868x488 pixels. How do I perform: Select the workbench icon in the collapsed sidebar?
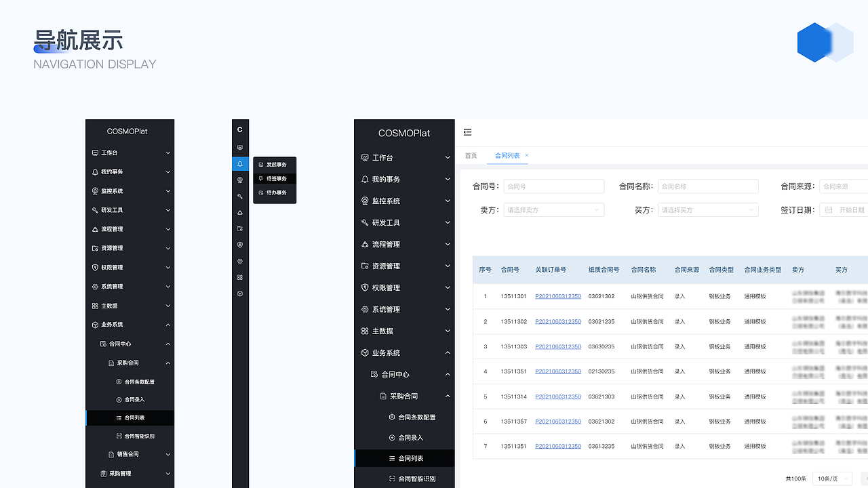[x=240, y=147]
